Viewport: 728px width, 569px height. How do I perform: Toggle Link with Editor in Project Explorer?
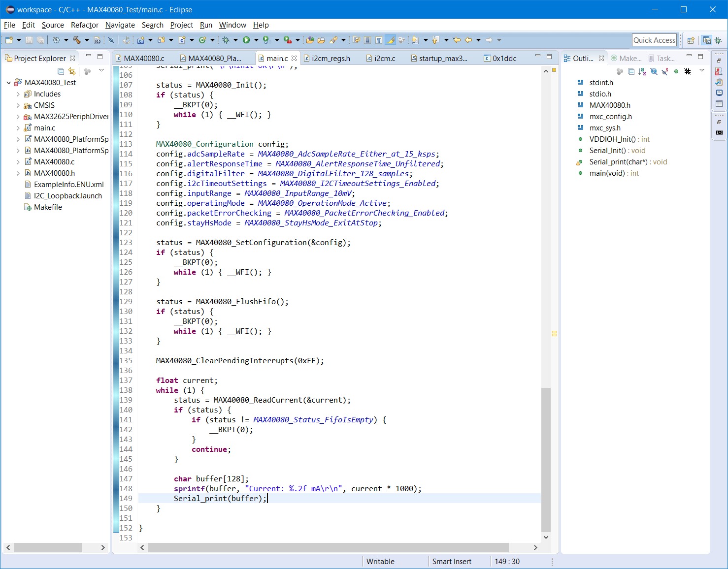(x=72, y=71)
